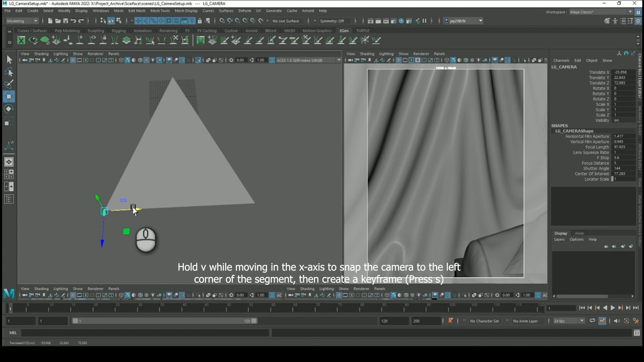Activate the Select tool arrow
The image size is (644, 362).
pyautogui.click(x=9, y=60)
